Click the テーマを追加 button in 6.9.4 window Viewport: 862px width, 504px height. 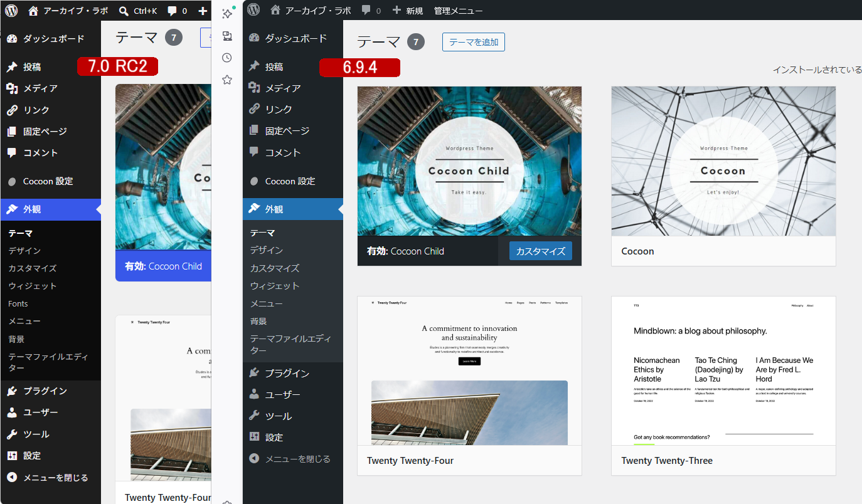[474, 42]
